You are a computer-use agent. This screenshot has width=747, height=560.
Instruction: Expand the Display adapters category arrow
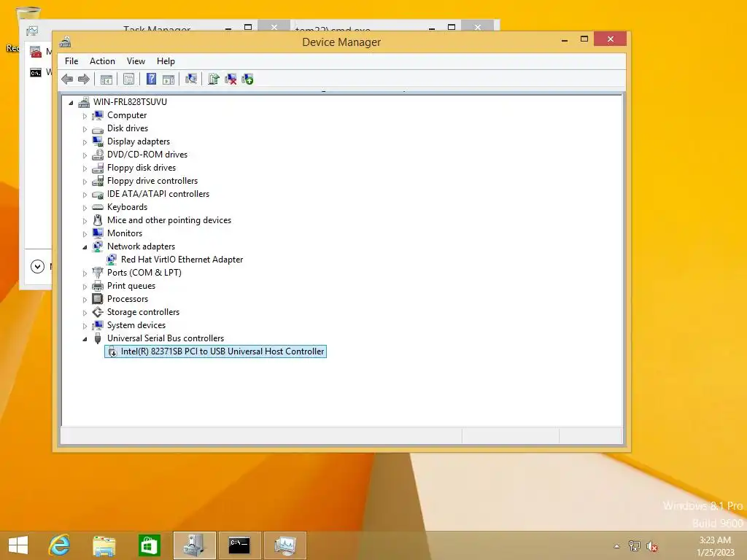pyautogui.click(x=85, y=142)
